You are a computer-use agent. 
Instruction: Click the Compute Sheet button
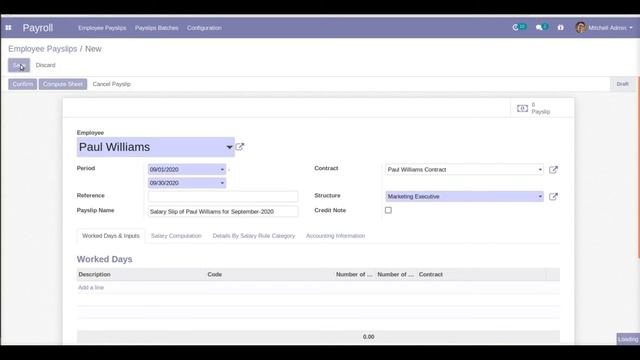coord(63,84)
